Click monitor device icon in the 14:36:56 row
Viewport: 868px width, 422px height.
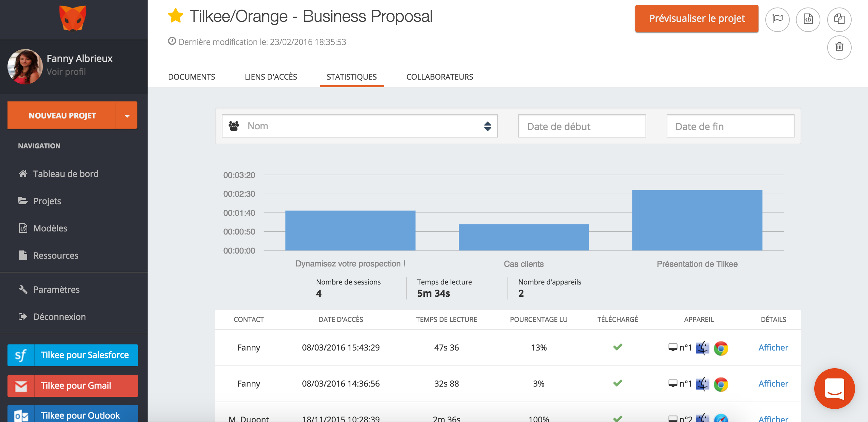(673, 384)
